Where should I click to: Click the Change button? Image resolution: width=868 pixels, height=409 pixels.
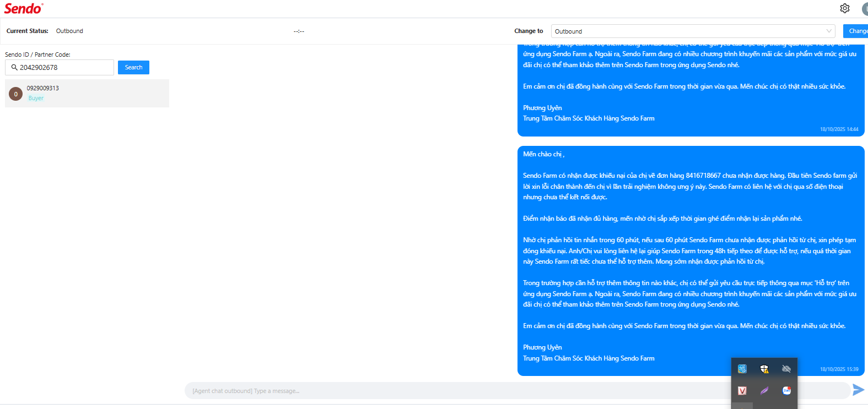tap(856, 31)
